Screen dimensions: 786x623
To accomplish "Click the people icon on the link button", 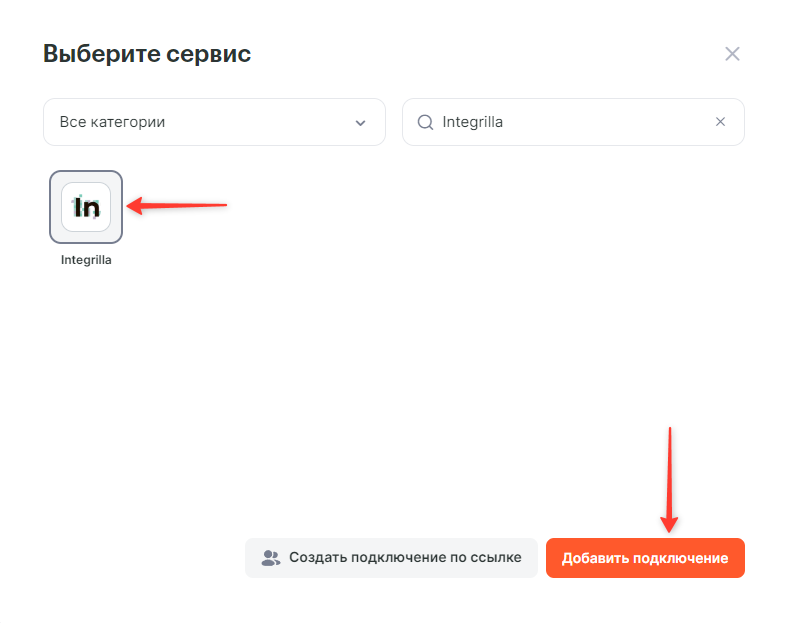I will 271,558.
